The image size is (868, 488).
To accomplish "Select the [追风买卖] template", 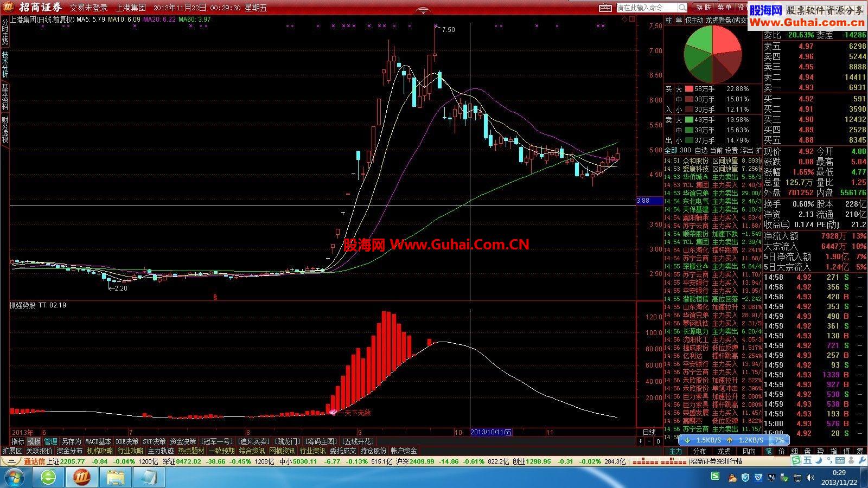I will [253, 441].
